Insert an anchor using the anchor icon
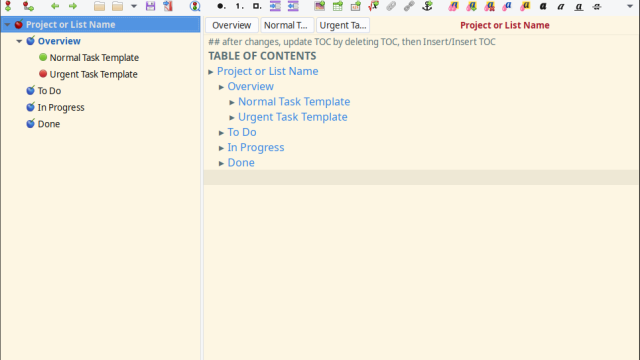Image resolution: width=640 pixels, height=360 pixels. click(x=427, y=6)
